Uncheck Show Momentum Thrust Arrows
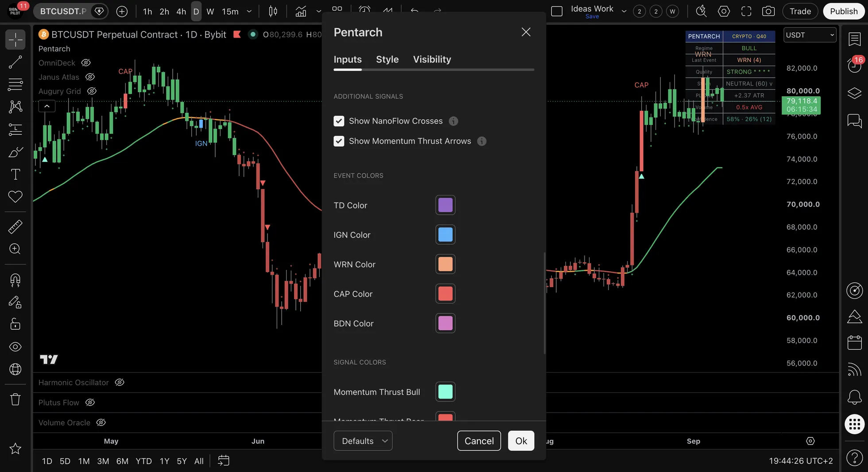This screenshot has width=868, height=472. 339,141
